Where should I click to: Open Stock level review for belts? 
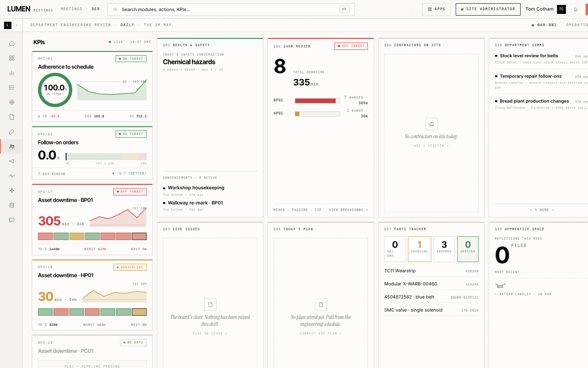click(x=529, y=56)
